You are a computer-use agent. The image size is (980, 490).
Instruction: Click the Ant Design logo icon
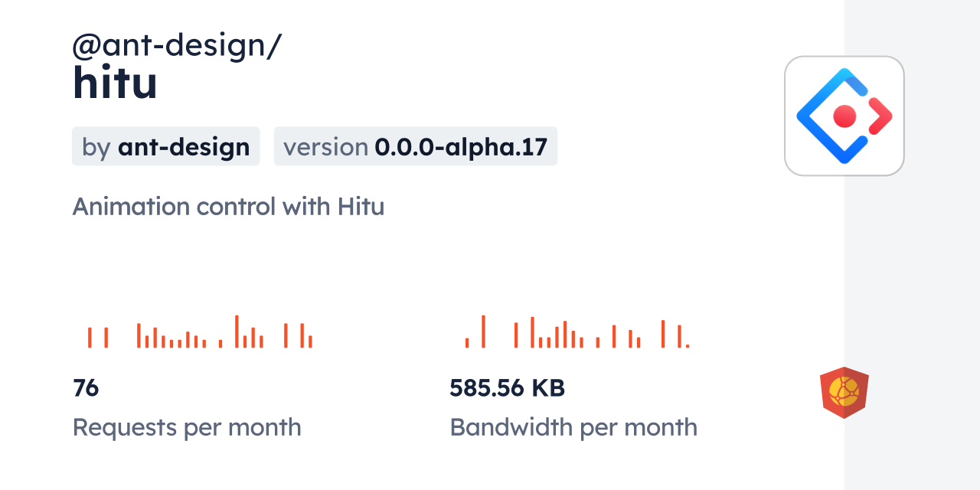(844, 116)
